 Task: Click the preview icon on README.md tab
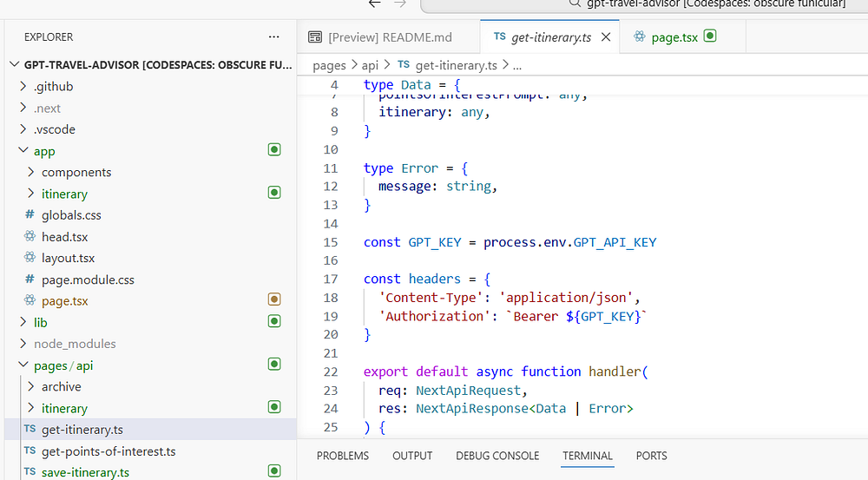pyautogui.click(x=315, y=37)
